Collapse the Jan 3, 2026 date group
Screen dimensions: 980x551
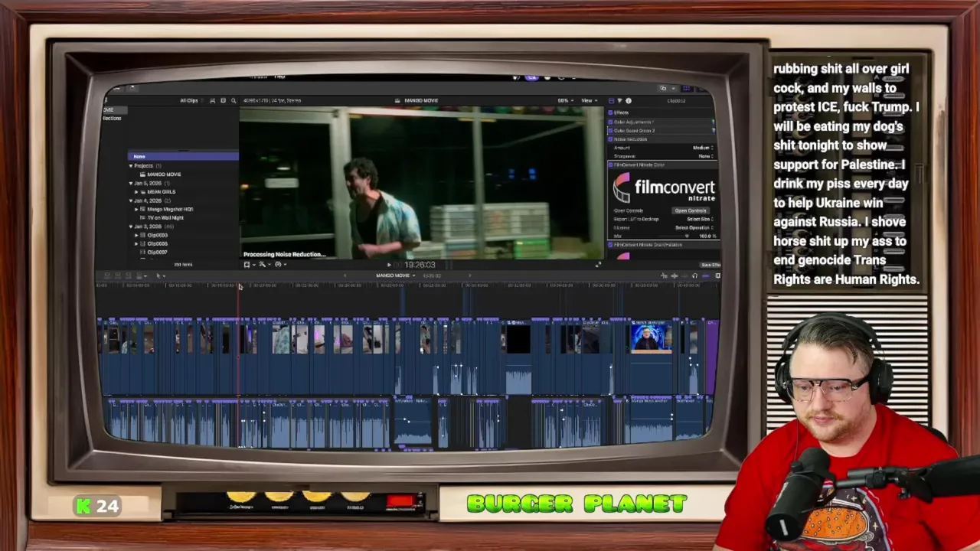click(131, 227)
